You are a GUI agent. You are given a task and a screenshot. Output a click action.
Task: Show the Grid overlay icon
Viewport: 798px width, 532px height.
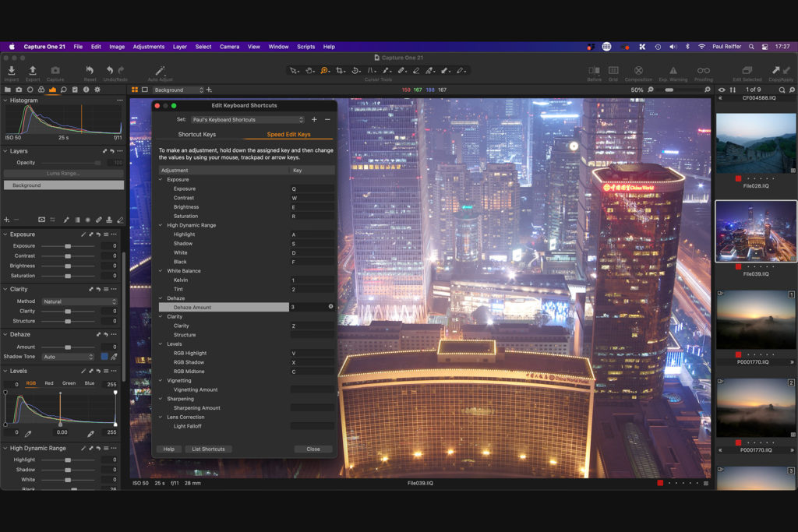coord(613,71)
